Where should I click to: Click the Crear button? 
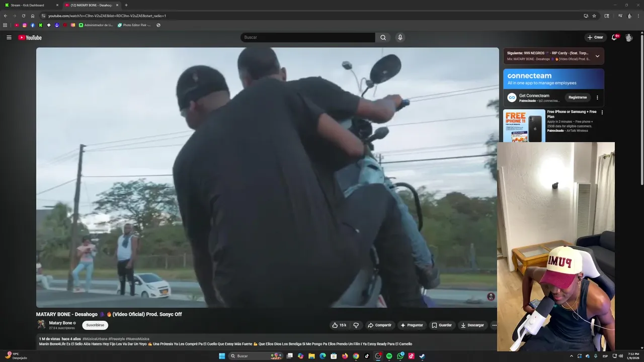595,38
